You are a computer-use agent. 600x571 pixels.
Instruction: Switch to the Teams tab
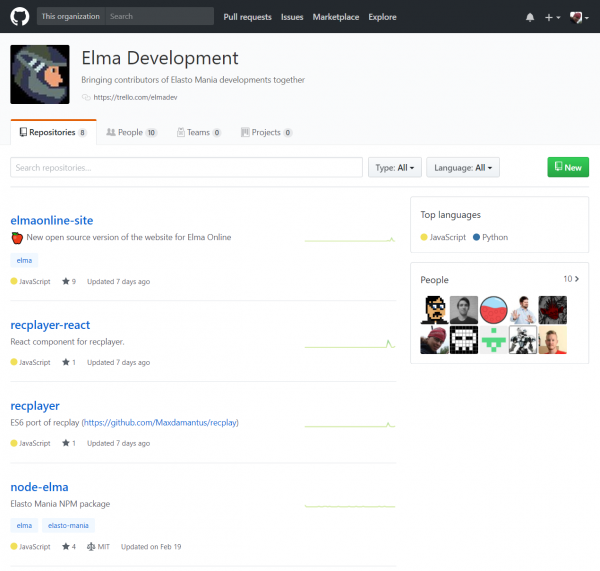coord(198,132)
